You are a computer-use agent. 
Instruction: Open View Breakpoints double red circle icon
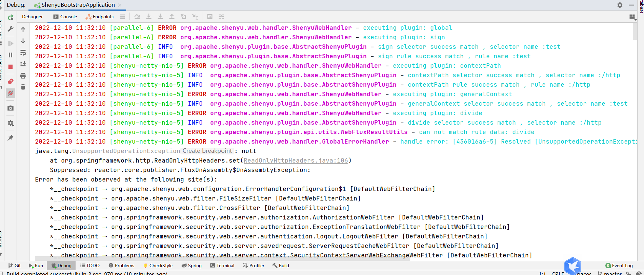point(11,81)
